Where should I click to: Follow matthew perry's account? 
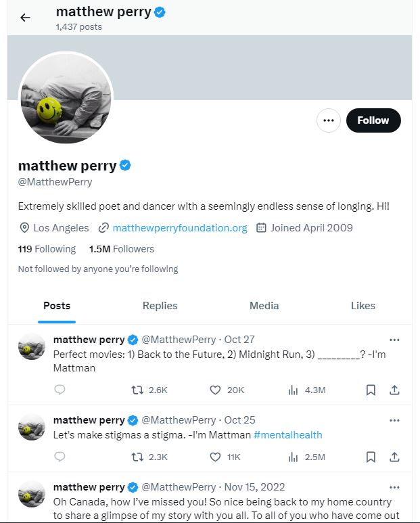point(373,120)
